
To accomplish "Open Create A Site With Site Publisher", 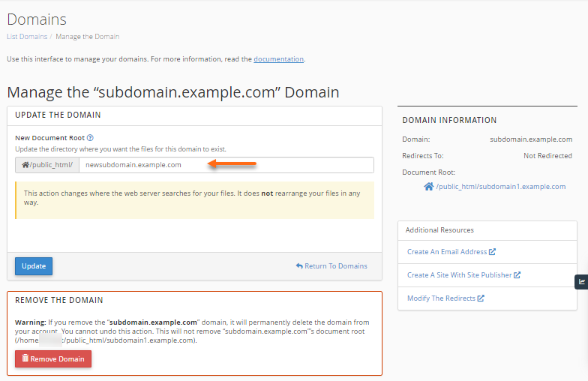I will click(x=459, y=275).
